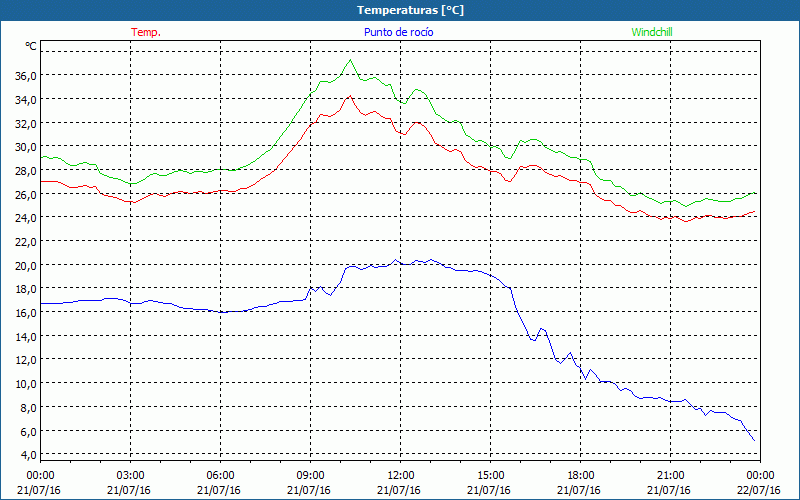Click the 18:00 time axis label
The image size is (800, 500).
click(x=581, y=476)
